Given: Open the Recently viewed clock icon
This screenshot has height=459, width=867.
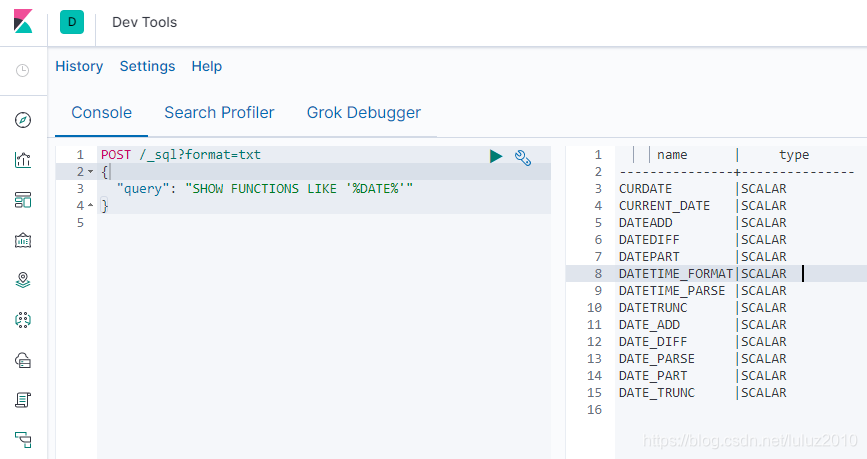Looking at the screenshot, I should [x=23, y=70].
